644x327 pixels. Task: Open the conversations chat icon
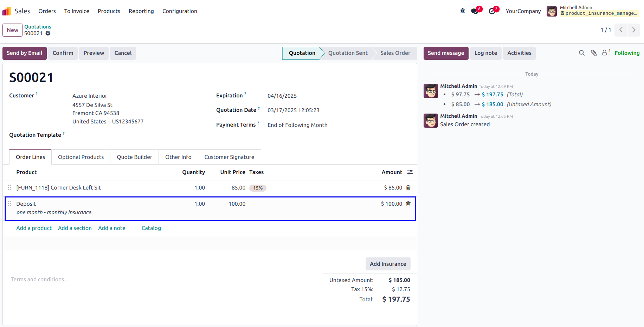pyautogui.click(x=475, y=11)
